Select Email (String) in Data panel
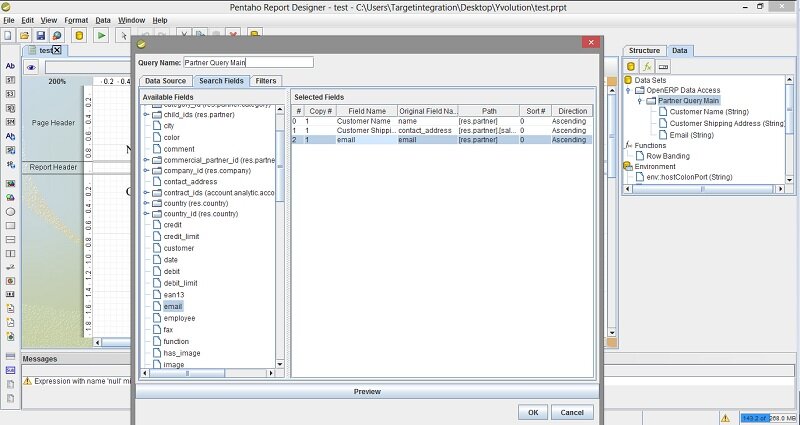This screenshot has width=800, height=425. pyautogui.click(x=691, y=135)
